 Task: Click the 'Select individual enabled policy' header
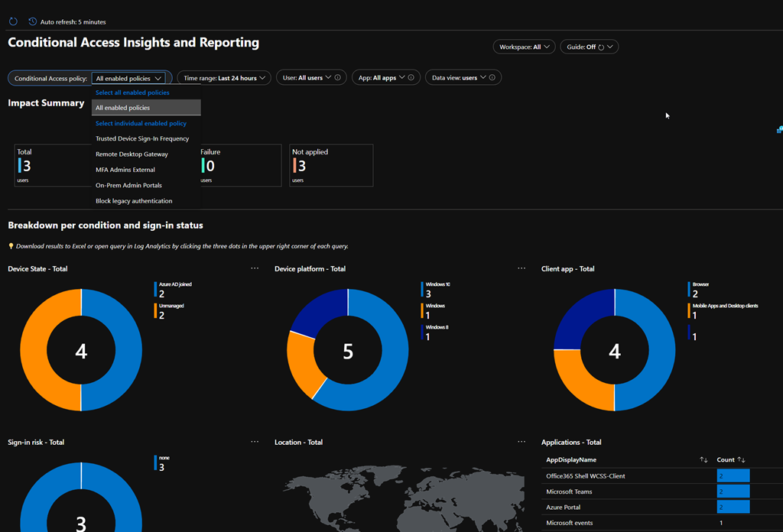pos(141,123)
